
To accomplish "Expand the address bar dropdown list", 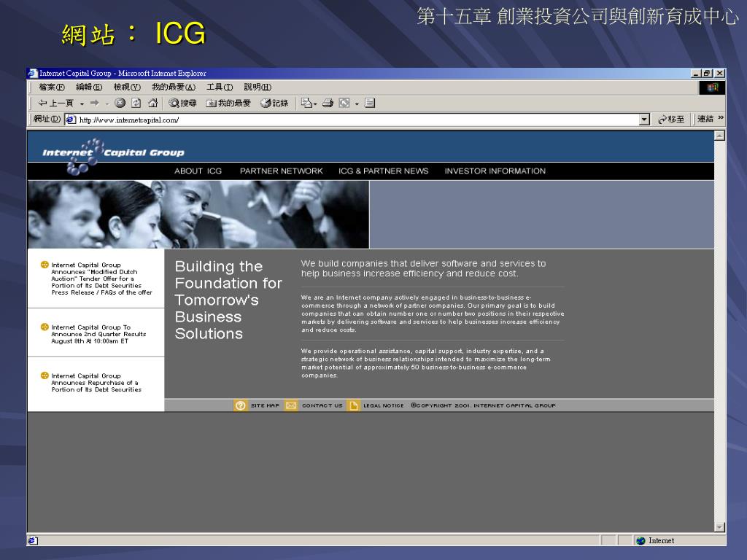I will 644,120.
